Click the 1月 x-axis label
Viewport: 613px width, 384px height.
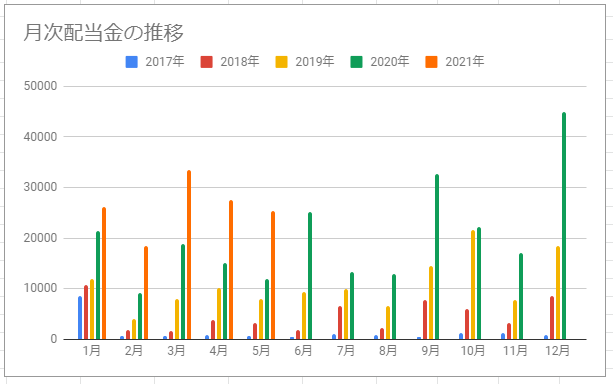click(91, 351)
